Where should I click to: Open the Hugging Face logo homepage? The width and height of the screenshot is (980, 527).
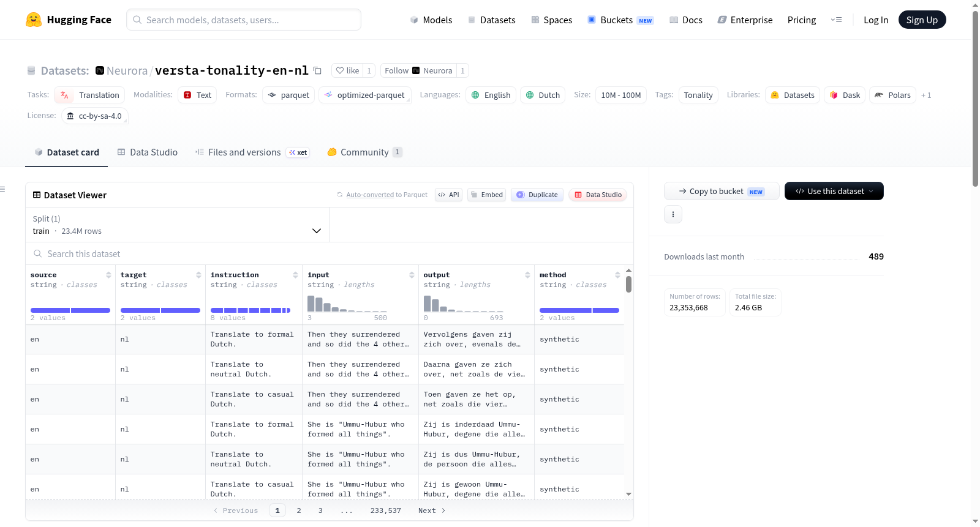pos(69,20)
